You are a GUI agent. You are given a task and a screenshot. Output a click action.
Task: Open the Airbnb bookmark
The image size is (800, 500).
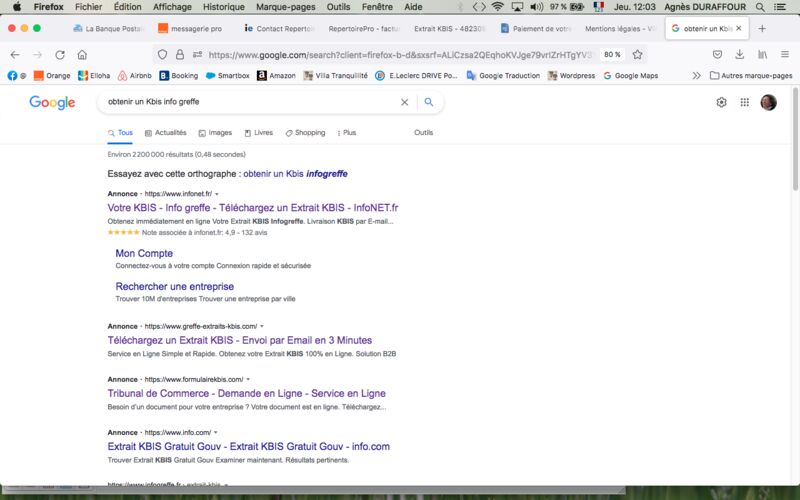(x=135, y=76)
